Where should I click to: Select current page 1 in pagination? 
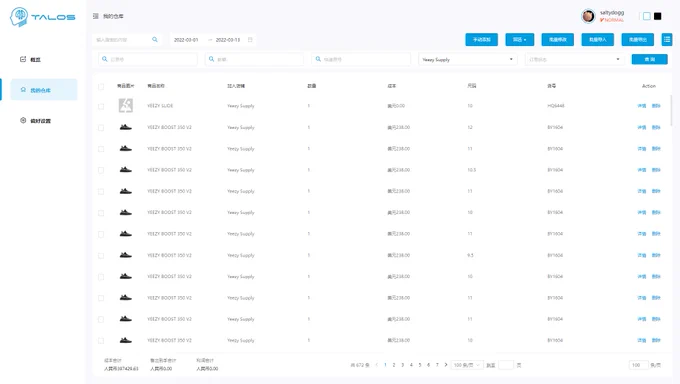coord(385,365)
